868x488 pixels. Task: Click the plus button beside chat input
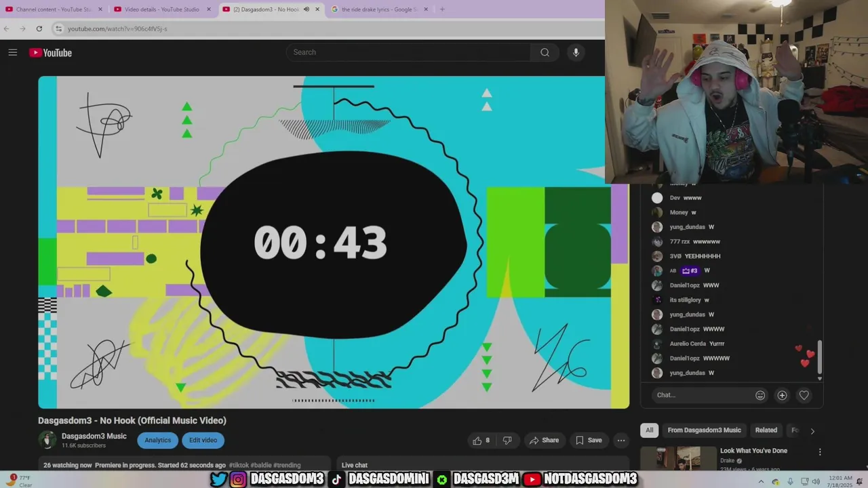click(782, 395)
